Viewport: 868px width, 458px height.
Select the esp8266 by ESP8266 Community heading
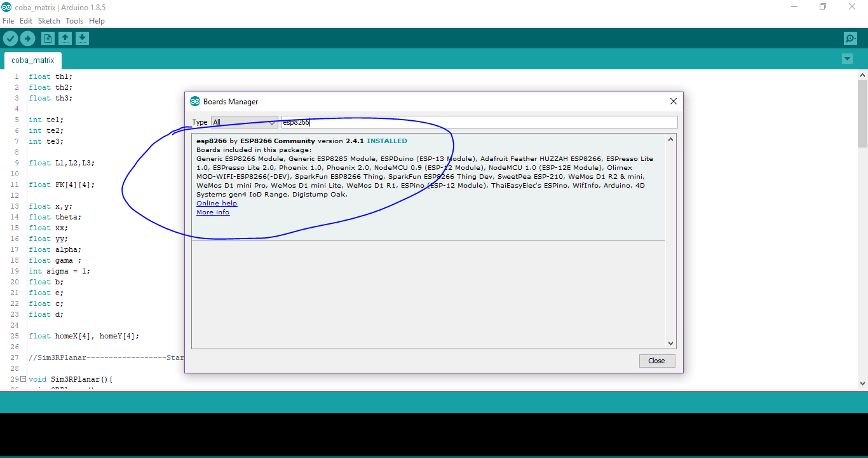coord(255,141)
